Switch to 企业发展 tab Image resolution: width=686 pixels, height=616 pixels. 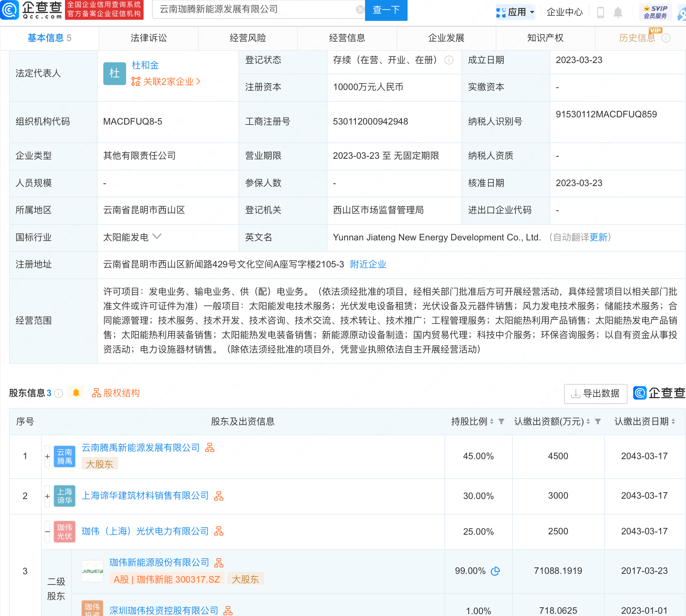[446, 38]
